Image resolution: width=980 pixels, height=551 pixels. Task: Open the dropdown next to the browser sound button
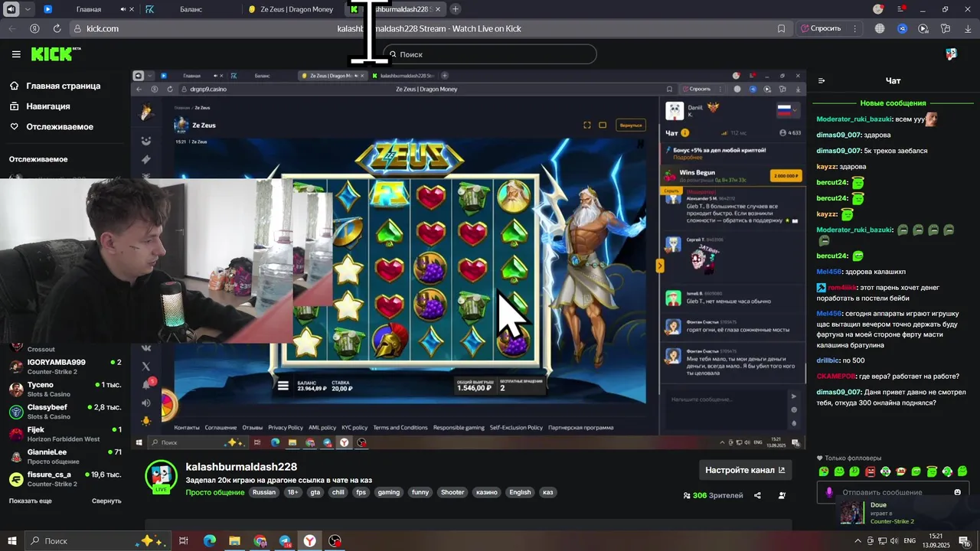pos(28,9)
